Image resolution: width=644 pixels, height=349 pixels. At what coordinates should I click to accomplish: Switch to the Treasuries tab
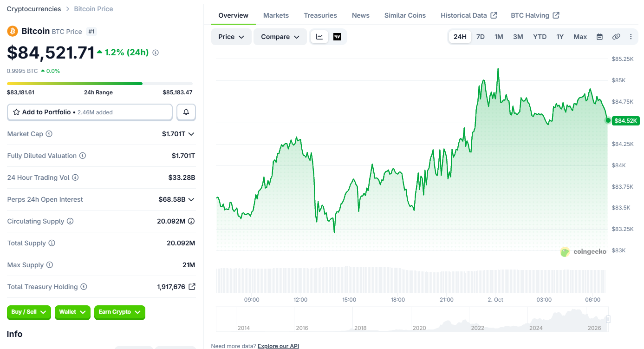[320, 15]
